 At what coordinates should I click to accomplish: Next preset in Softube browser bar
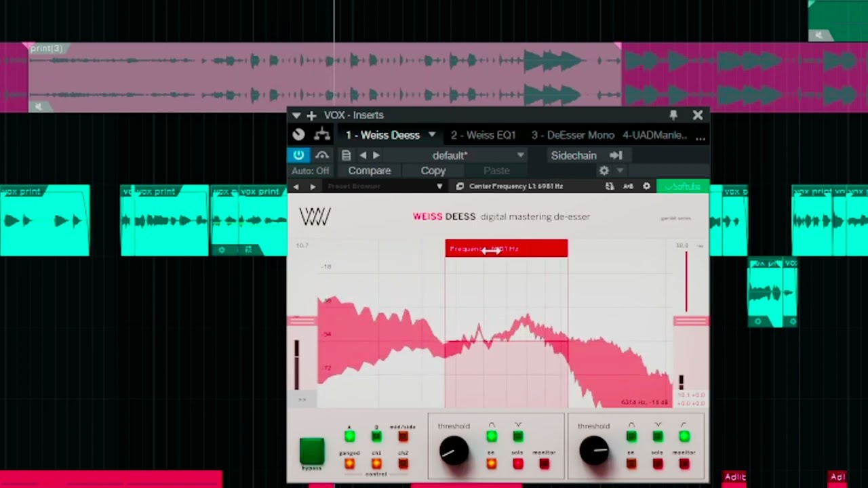tap(312, 186)
